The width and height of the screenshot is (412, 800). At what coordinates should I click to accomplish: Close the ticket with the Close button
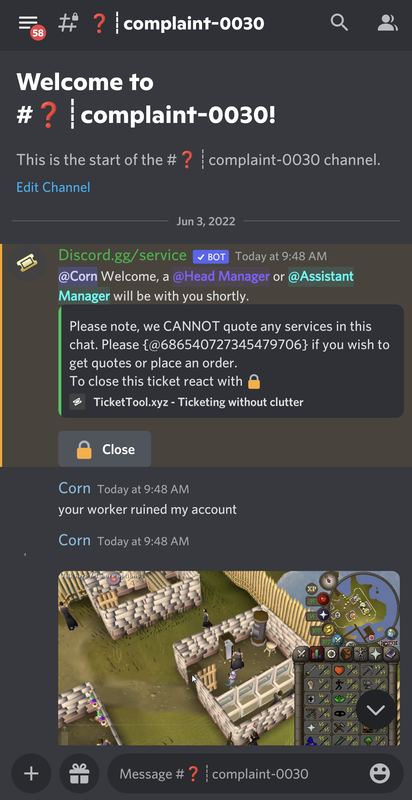105,449
